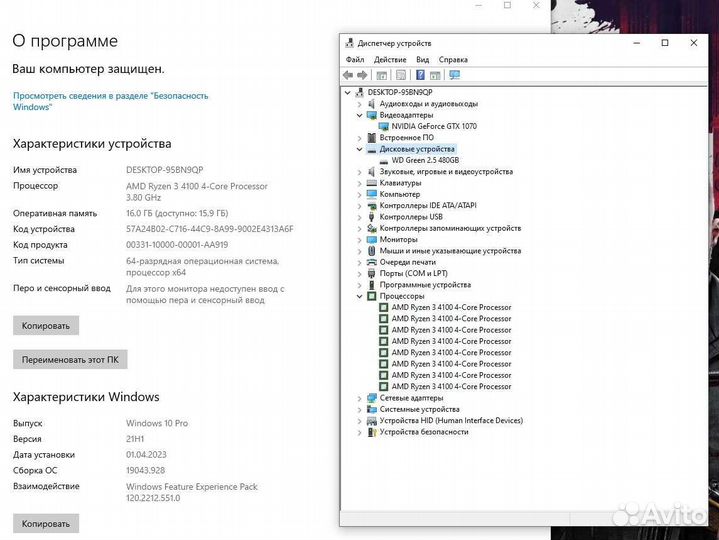Click the forward arrow in Device Manager toolbar
The width and height of the screenshot is (719, 540).
click(x=362, y=75)
